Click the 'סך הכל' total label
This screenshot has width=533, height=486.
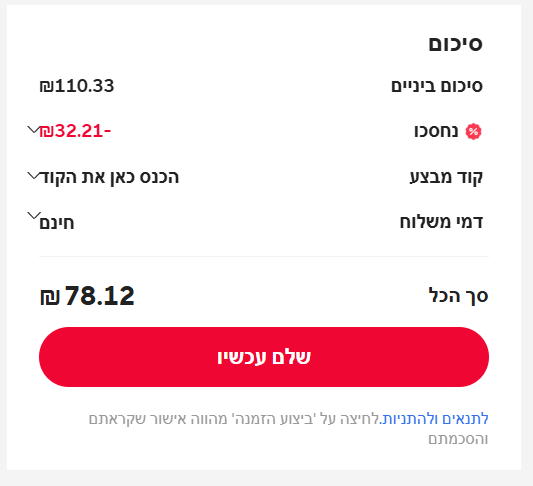click(x=458, y=295)
